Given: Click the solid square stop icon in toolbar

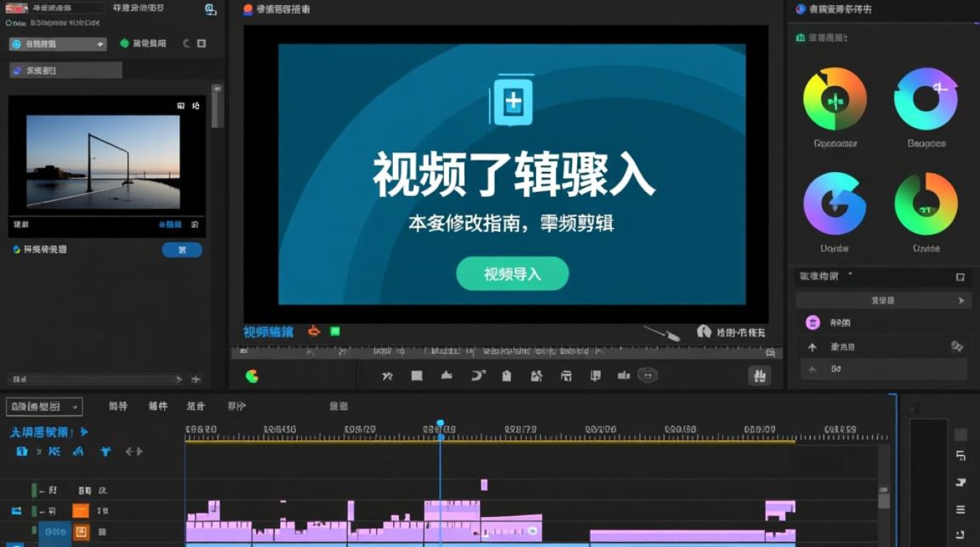Looking at the screenshot, I should click(417, 376).
